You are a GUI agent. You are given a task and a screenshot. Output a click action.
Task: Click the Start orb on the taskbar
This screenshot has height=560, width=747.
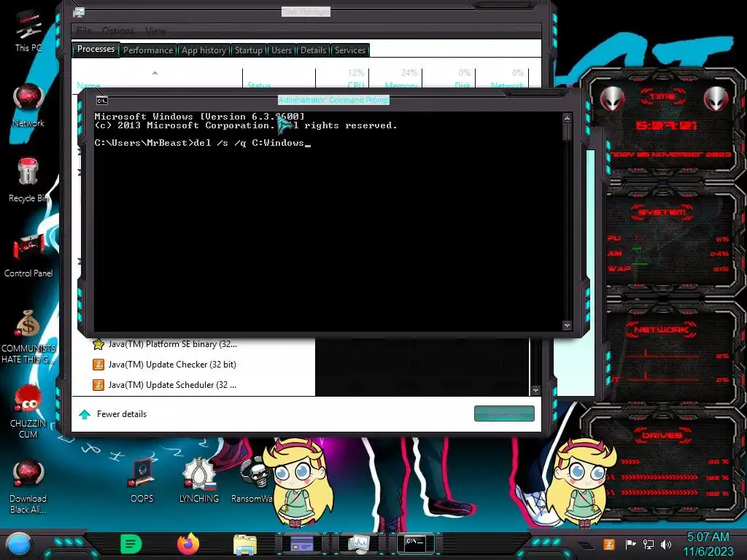[19, 544]
